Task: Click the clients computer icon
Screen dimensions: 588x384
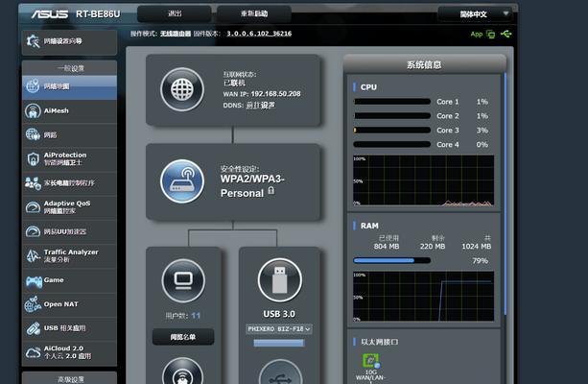Action: click(183, 280)
